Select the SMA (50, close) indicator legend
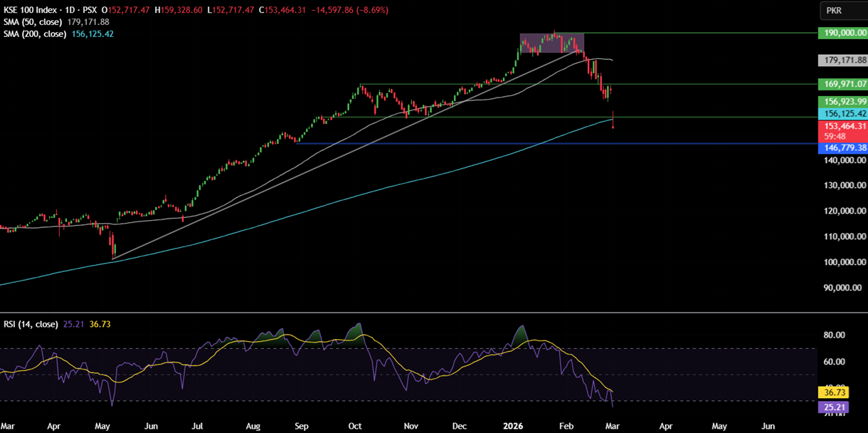This screenshot has width=868, height=433. pyautogui.click(x=34, y=22)
